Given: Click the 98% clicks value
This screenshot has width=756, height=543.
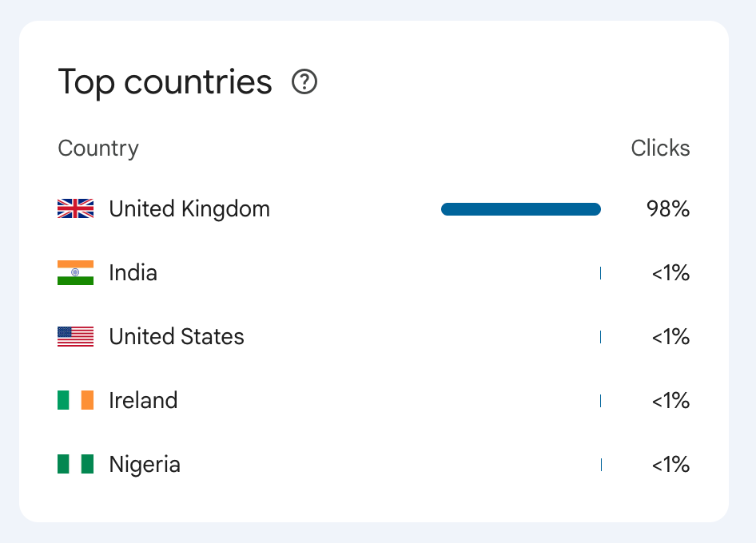Looking at the screenshot, I should coord(668,209).
